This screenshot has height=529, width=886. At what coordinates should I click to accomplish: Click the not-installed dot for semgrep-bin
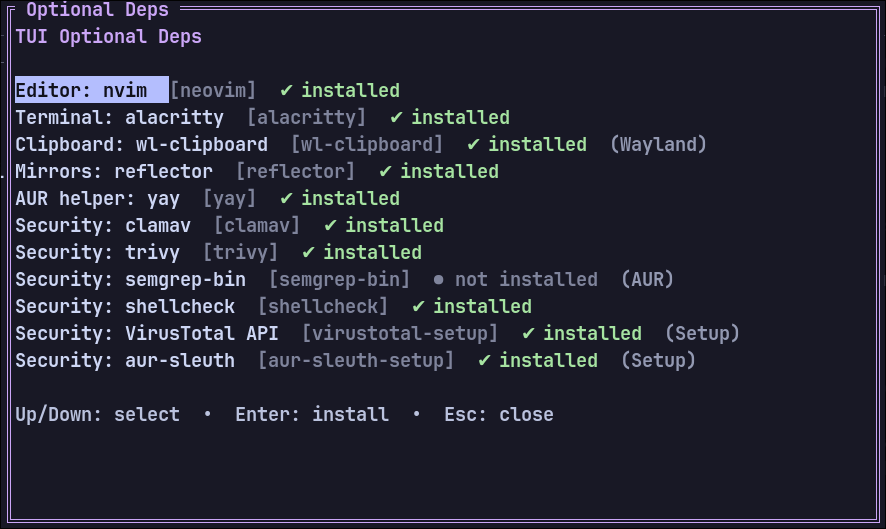[439, 280]
